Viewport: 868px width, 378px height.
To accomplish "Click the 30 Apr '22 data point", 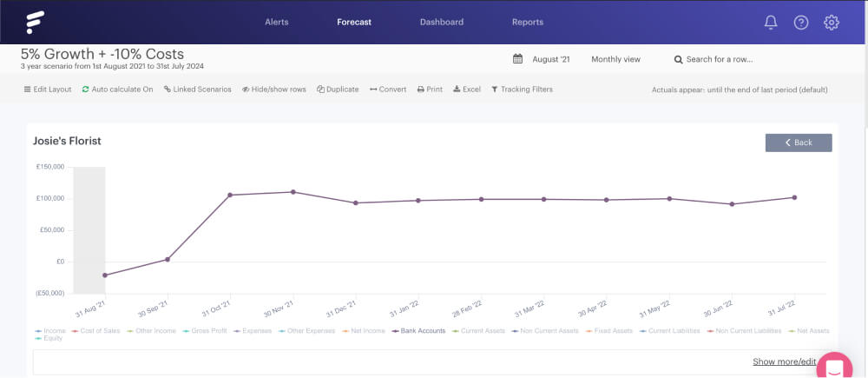I will tap(607, 200).
